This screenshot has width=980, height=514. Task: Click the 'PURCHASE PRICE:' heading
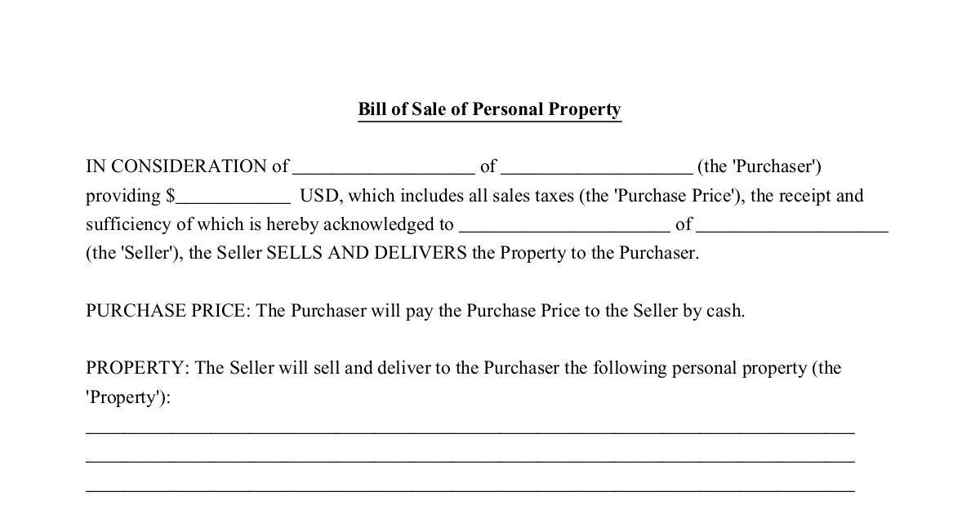[167, 311]
